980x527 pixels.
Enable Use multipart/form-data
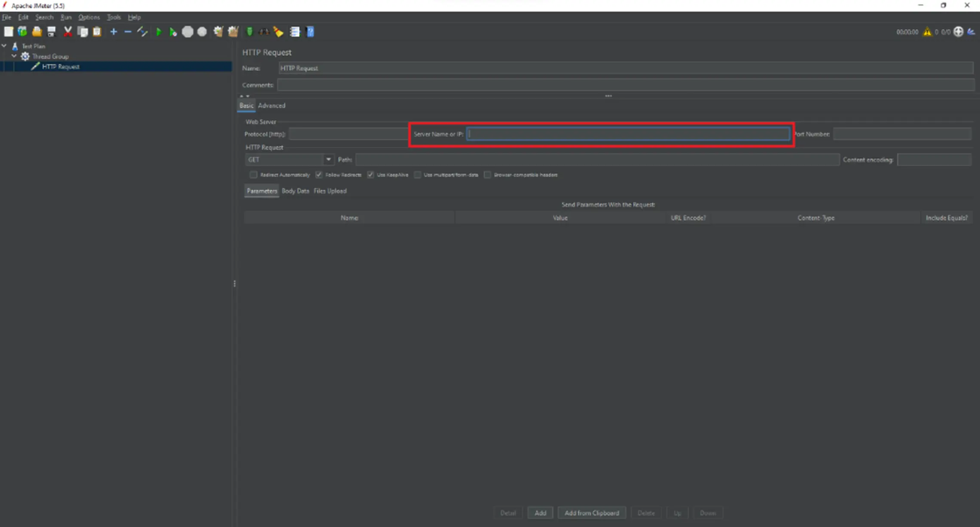pyautogui.click(x=417, y=175)
